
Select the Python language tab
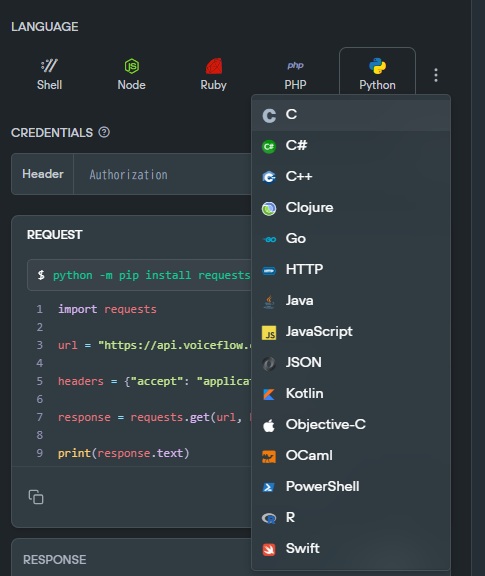pos(377,71)
